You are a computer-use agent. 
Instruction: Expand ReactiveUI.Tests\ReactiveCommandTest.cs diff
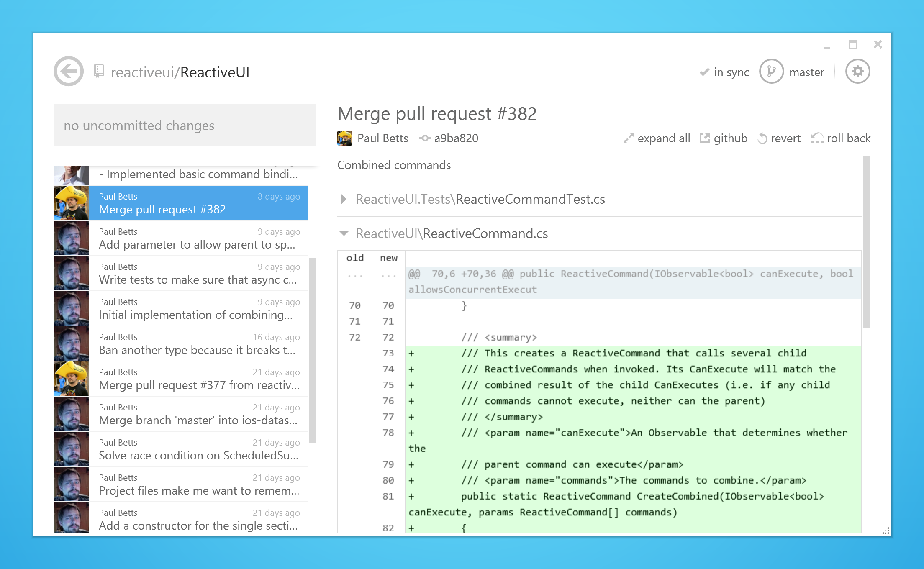344,199
